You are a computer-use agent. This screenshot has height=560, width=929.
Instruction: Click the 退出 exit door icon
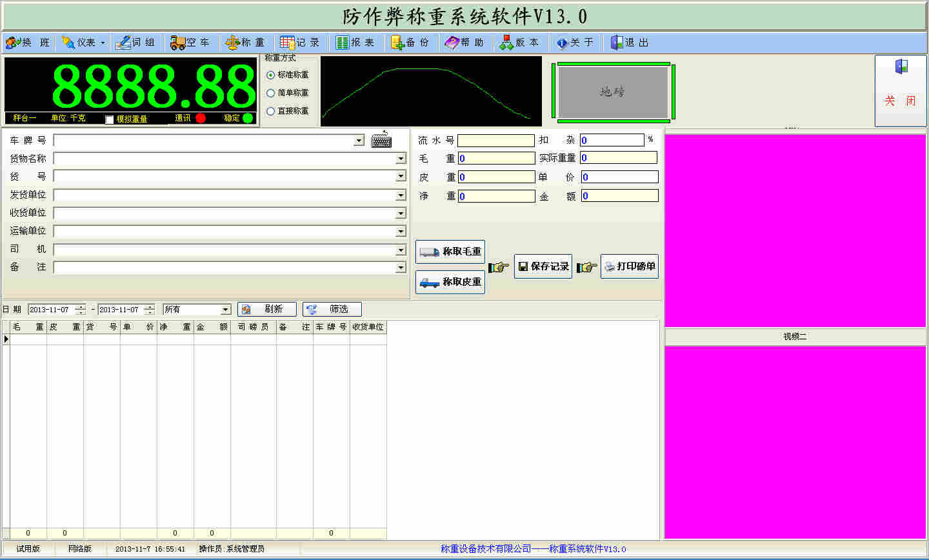point(617,43)
